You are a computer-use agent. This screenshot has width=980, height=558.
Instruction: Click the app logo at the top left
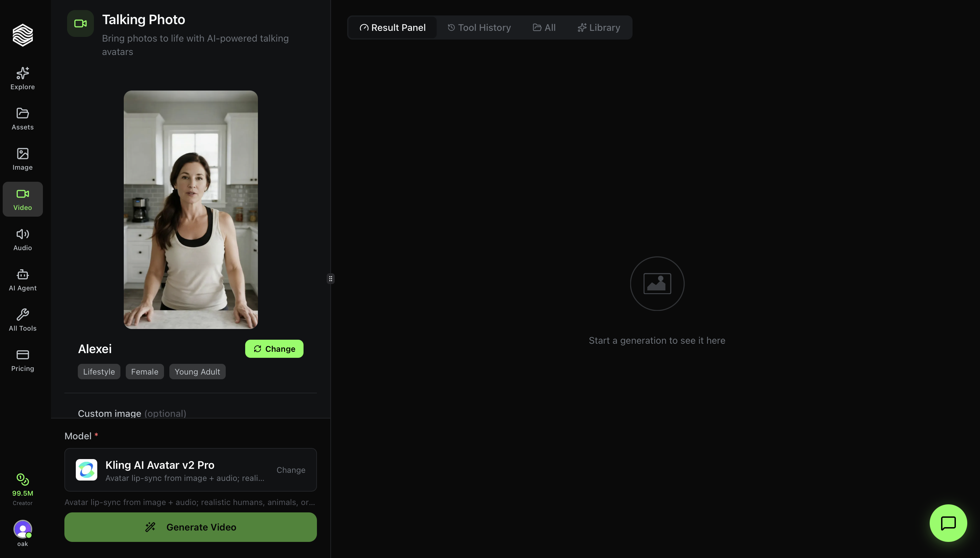click(x=22, y=35)
